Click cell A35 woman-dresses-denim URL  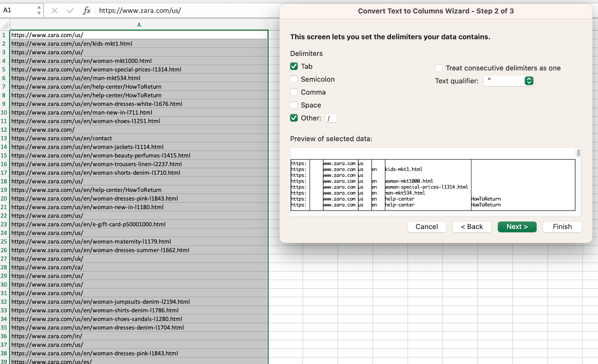tap(139, 327)
